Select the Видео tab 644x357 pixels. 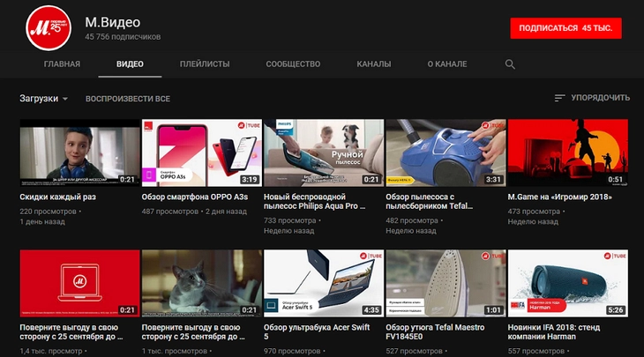pos(130,64)
